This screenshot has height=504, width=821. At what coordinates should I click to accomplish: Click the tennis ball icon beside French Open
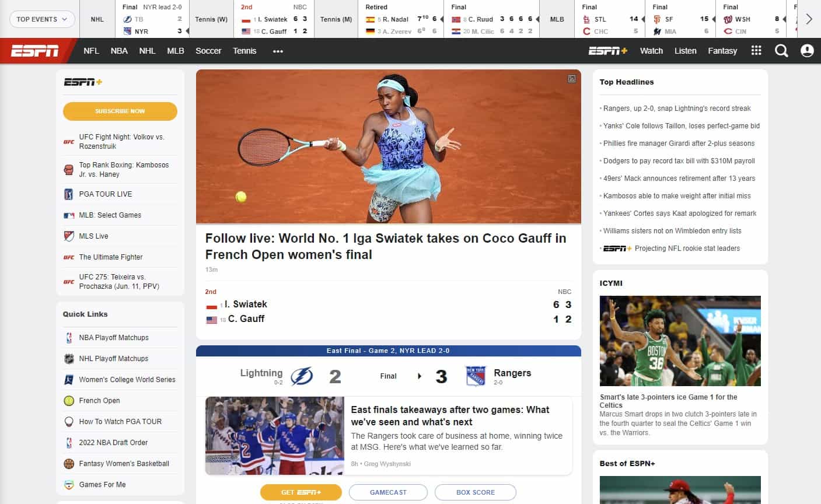(69, 401)
